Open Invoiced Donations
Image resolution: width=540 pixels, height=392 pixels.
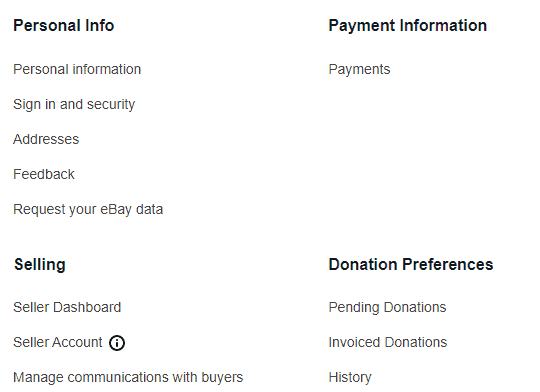click(x=388, y=342)
